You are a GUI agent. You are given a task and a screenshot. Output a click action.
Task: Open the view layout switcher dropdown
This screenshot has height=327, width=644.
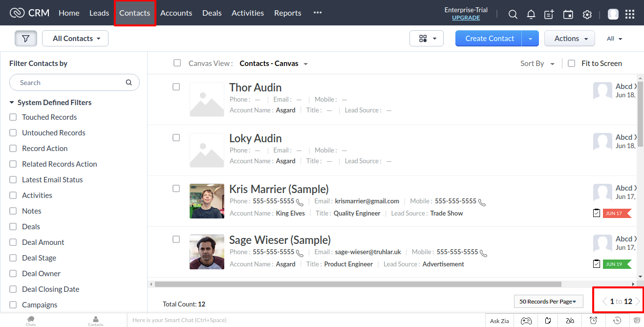pos(427,39)
